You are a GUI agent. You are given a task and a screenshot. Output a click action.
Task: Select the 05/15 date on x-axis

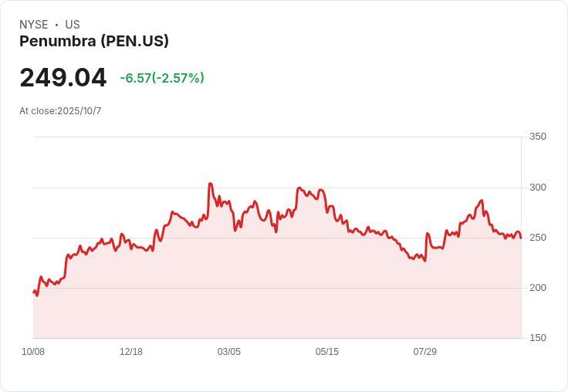[x=327, y=352]
